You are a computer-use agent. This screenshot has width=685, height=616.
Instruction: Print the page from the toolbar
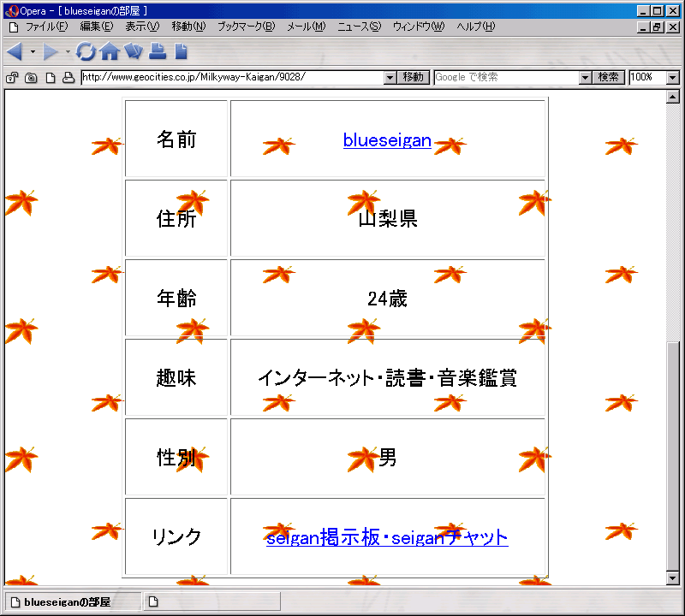[x=158, y=51]
